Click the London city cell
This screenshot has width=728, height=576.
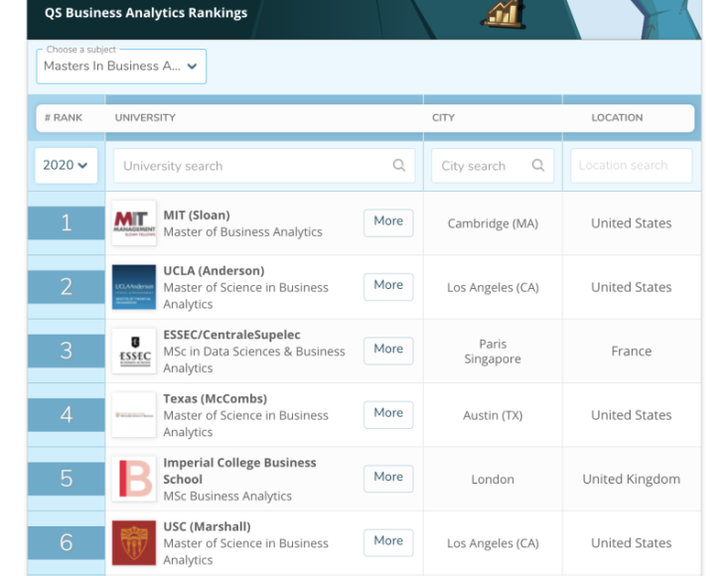point(493,479)
